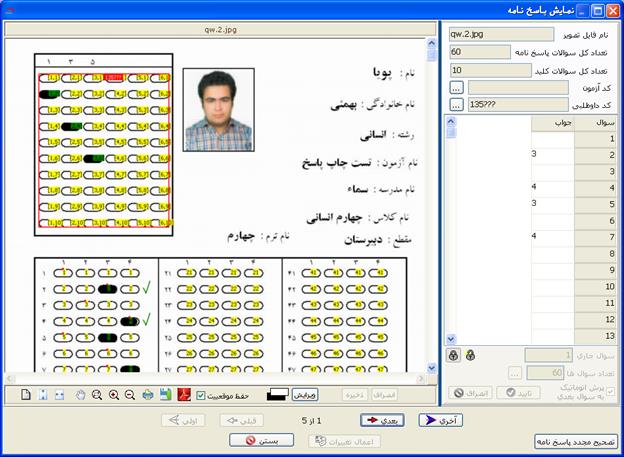624x457 pixels.
Task: Click انصراف cancel button next to تایید
Action: pos(470,393)
